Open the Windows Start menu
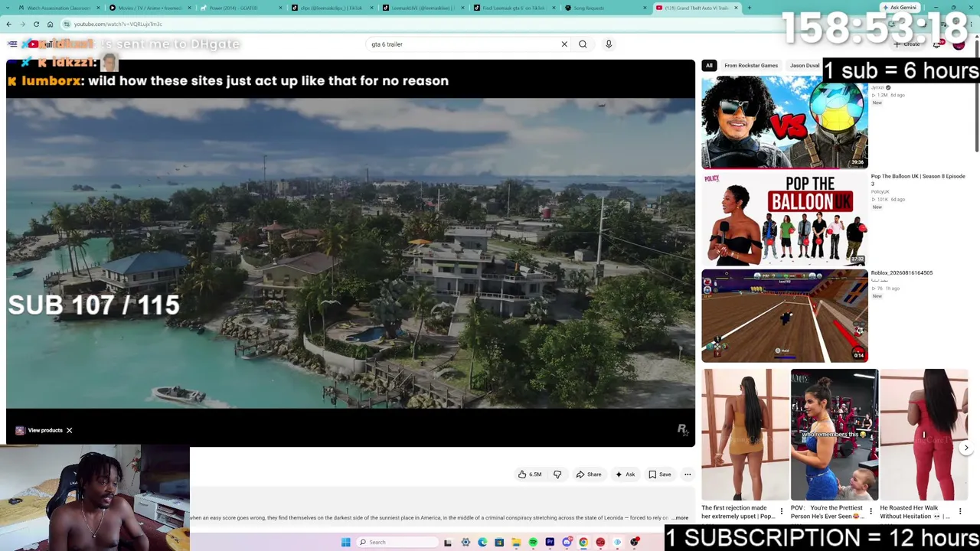Image resolution: width=980 pixels, height=551 pixels. click(345, 543)
